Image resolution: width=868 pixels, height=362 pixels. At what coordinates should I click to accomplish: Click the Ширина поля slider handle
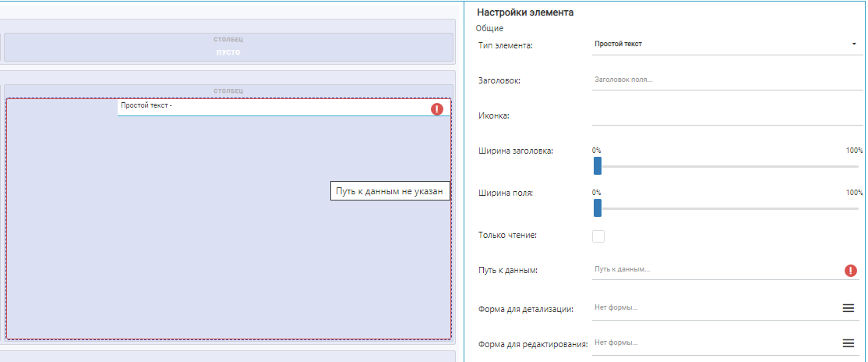tap(598, 208)
